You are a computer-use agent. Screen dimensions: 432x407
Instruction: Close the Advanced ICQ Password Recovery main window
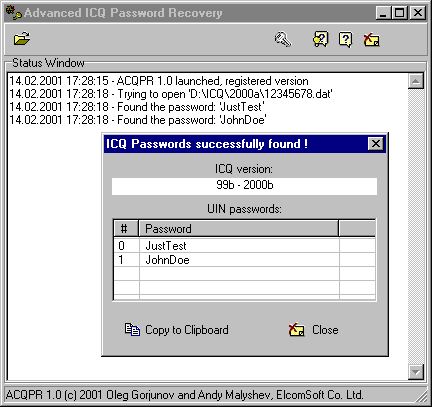pyautogui.click(x=417, y=13)
